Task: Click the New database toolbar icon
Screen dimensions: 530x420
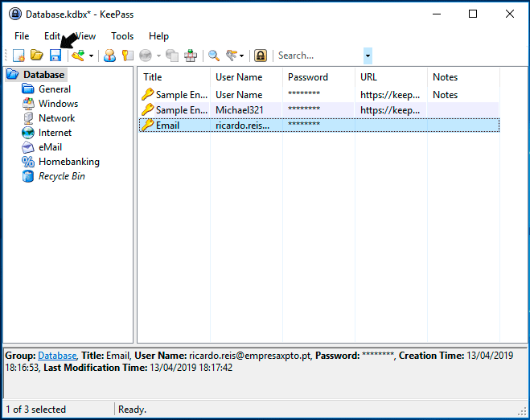Action: tap(18, 56)
